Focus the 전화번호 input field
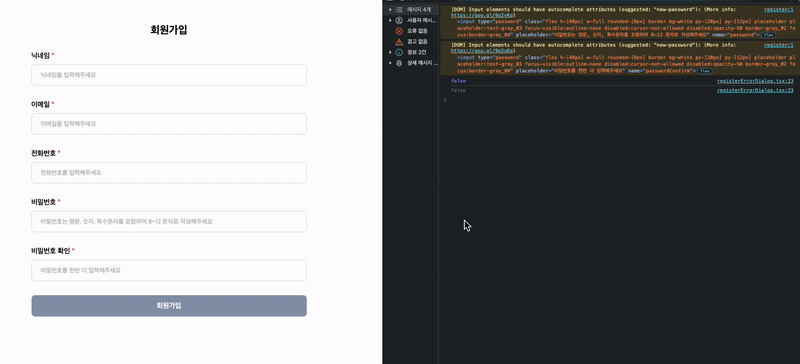Screen dimensions: 800x364 169,173
